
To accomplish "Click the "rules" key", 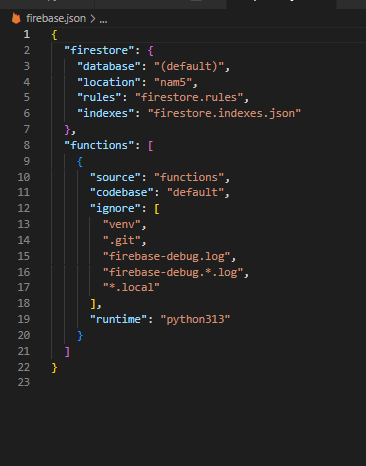I will pos(99,97).
